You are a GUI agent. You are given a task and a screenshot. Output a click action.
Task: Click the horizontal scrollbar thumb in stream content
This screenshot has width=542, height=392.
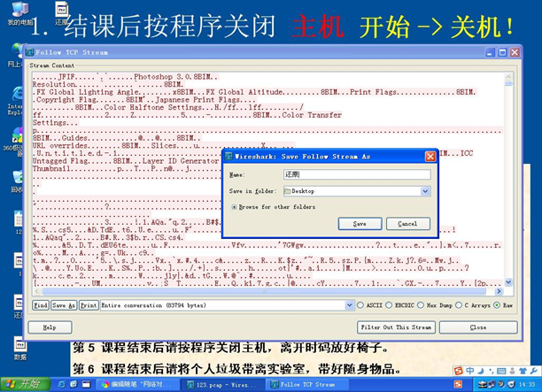[x=264, y=291]
